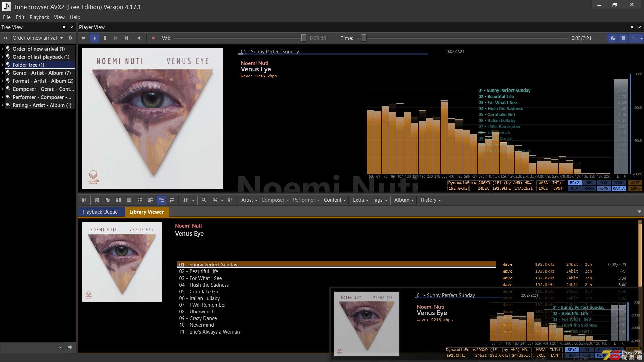This screenshot has height=362, width=644.
Task: Toggle the RAND random indicator
Action: [589, 188]
